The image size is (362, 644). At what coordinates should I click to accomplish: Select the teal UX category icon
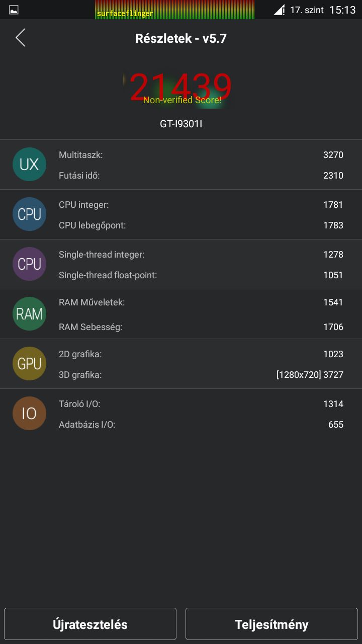pos(29,165)
